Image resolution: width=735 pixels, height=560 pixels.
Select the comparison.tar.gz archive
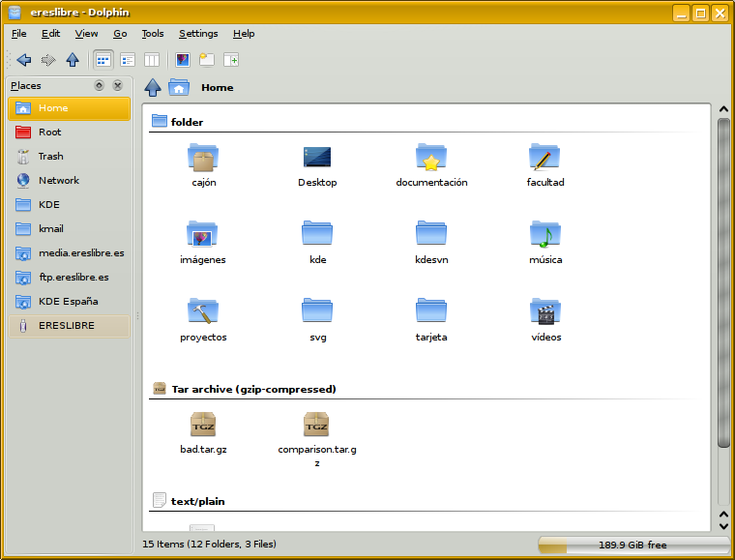[316, 424]
